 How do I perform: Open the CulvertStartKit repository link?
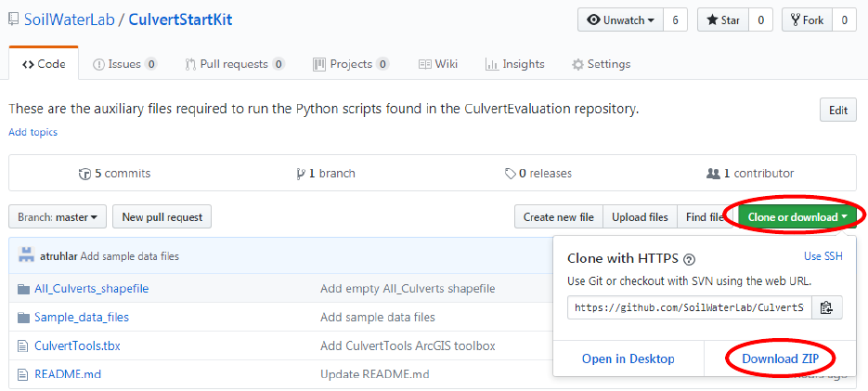pos(180,20)
